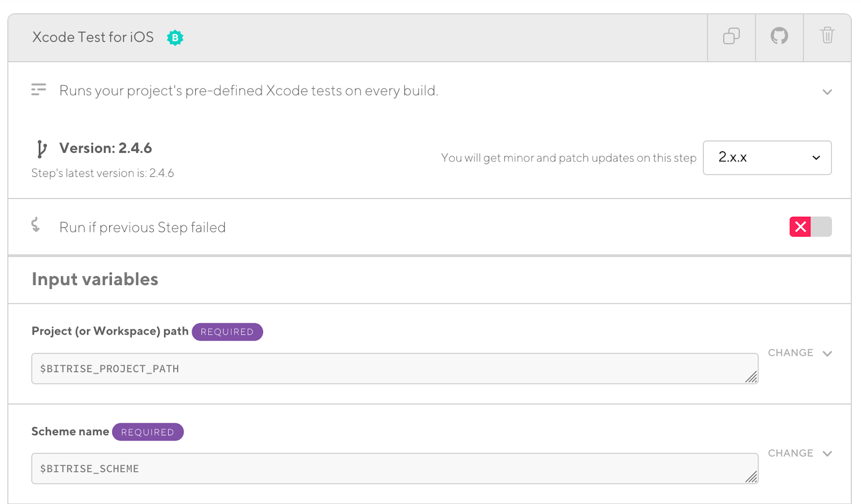Expand chevron next to Scheme name CHANGE
Screen dimensions: 861x504
pyautogui.click(x=827, y=453)
